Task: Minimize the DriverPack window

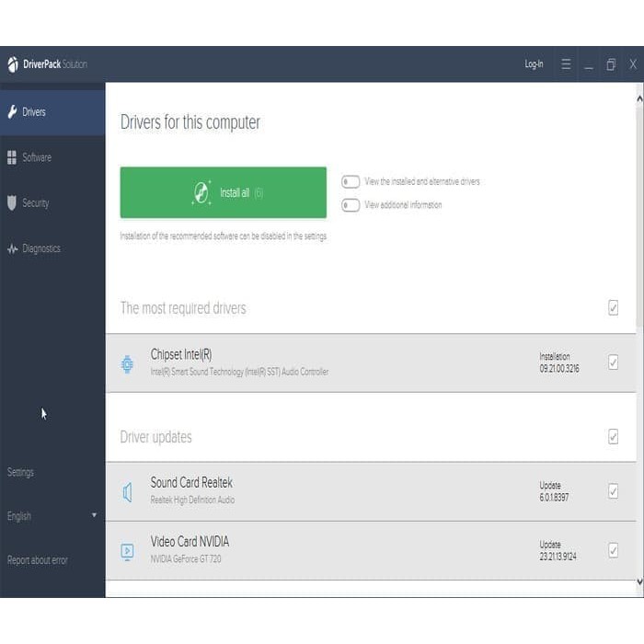Action: tap(589, 65)
